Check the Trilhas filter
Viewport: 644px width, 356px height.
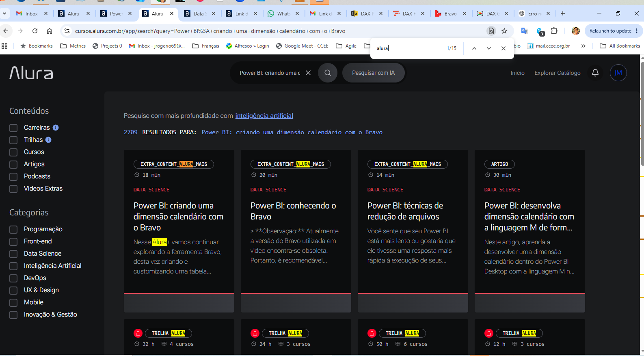(13, 140)
